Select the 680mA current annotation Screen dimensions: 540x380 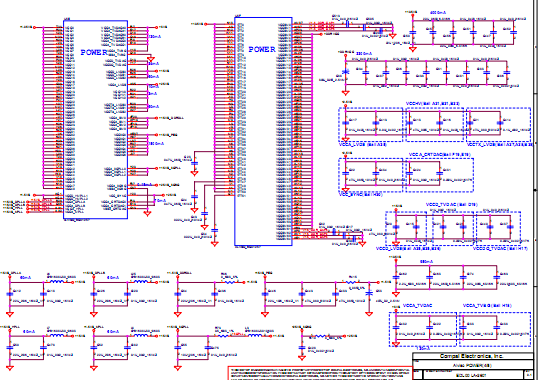click(x=426, y=262)
